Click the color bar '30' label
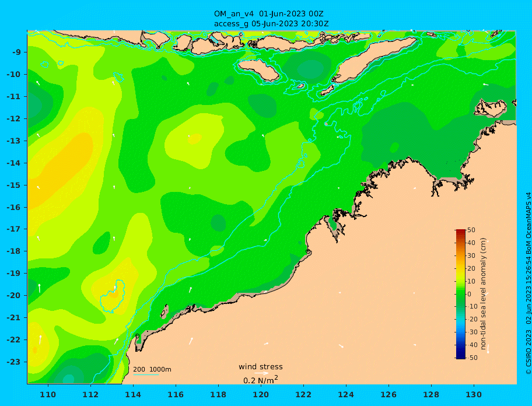This screenshot has width=532, height=406. (471, 256)
